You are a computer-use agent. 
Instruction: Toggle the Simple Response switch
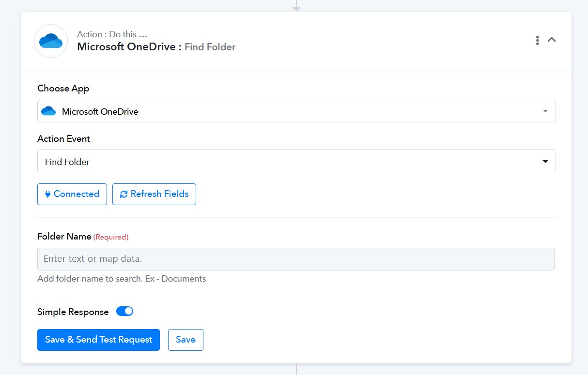pos(124,312)
